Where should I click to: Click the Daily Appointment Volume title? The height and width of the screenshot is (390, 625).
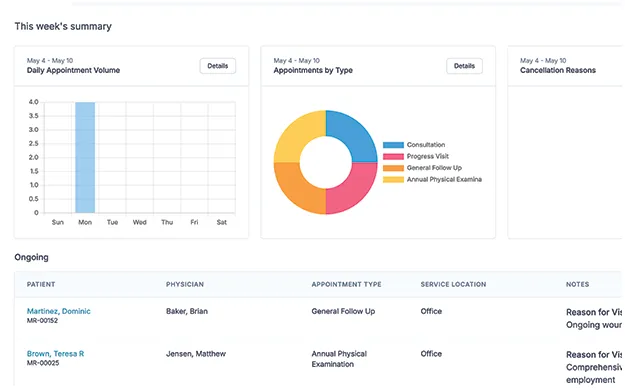coord(73,70)
